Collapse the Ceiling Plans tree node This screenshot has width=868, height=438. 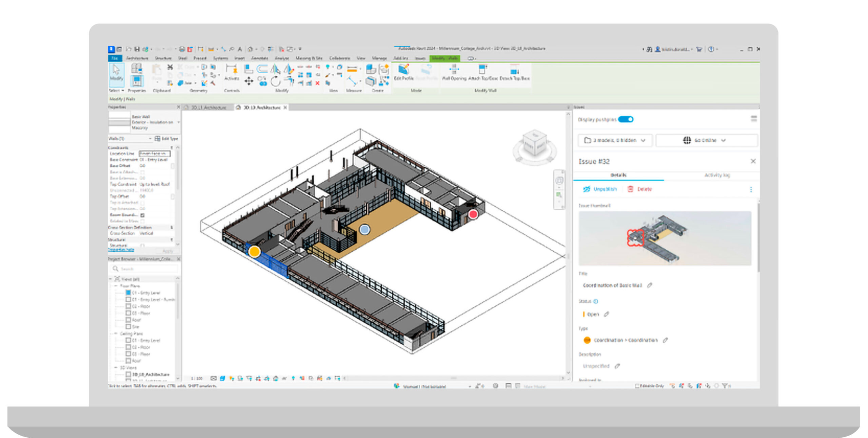tap(116, 334)
